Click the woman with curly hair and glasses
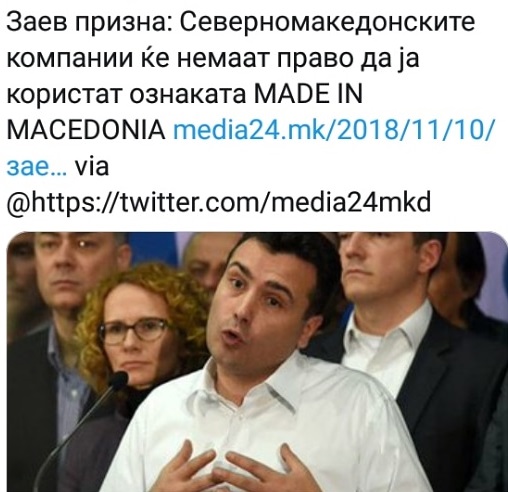This screenshot has width=508, height=492. [x=137, y=330]
